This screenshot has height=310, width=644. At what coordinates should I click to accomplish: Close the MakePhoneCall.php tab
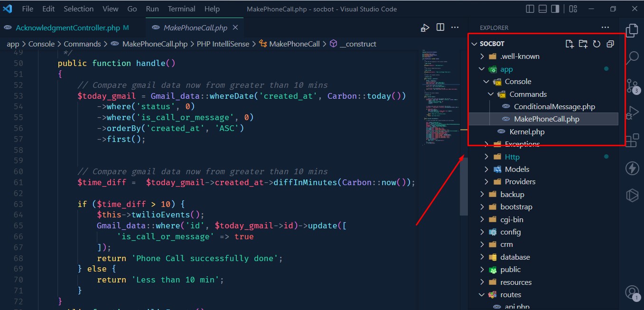[x=236, y=28]
